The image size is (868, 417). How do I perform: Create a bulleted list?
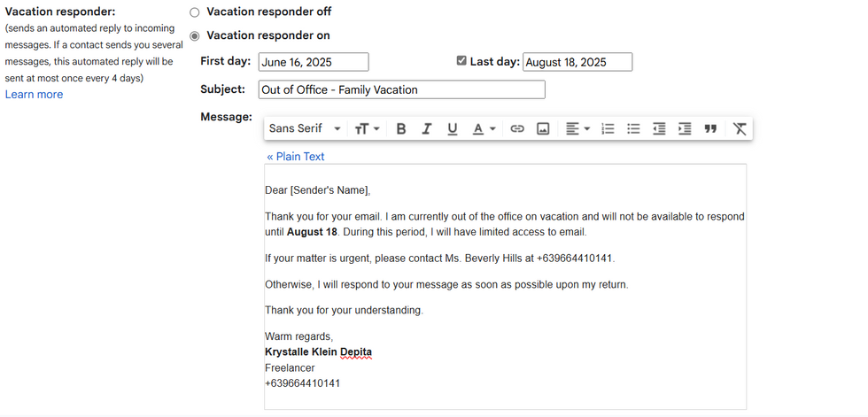633,129
